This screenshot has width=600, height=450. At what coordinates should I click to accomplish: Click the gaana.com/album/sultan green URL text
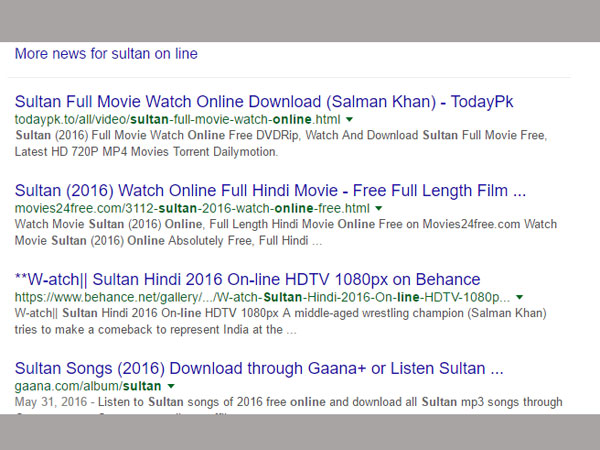[88, 386]
